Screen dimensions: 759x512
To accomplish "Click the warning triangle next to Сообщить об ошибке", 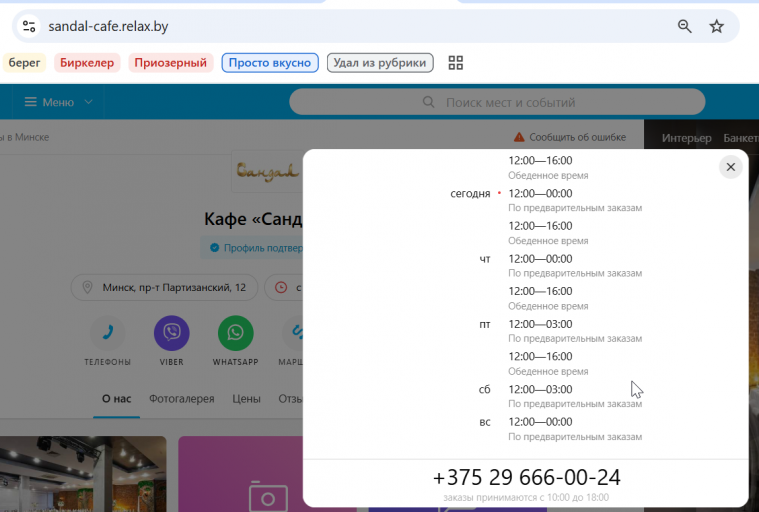I will click(519, 137).
